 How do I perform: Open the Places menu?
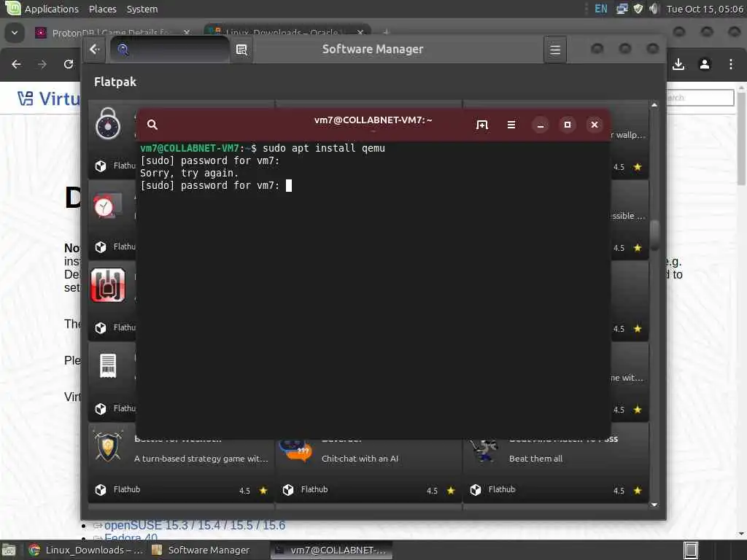[x=102, y=9]
